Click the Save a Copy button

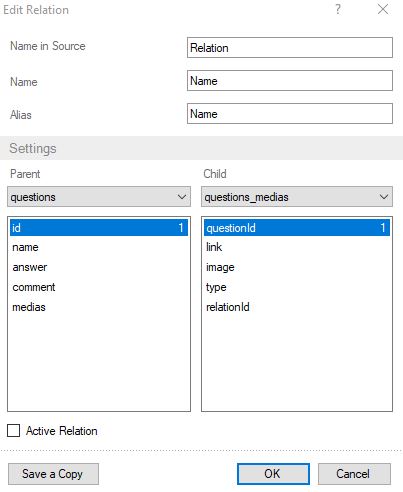tap(53, 474)
